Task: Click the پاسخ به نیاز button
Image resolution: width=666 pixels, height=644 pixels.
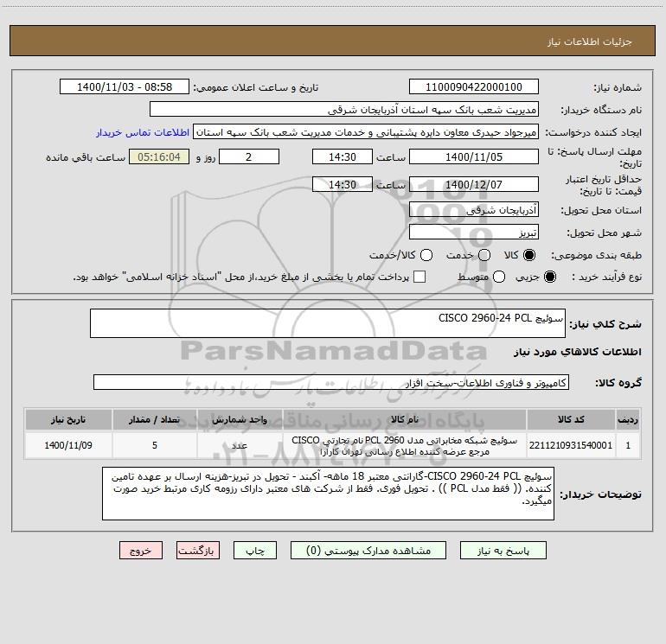Action: pos(503,550)
